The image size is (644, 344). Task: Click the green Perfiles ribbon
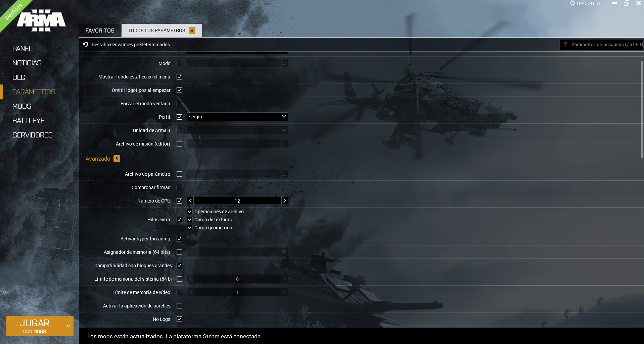[13, 9]
